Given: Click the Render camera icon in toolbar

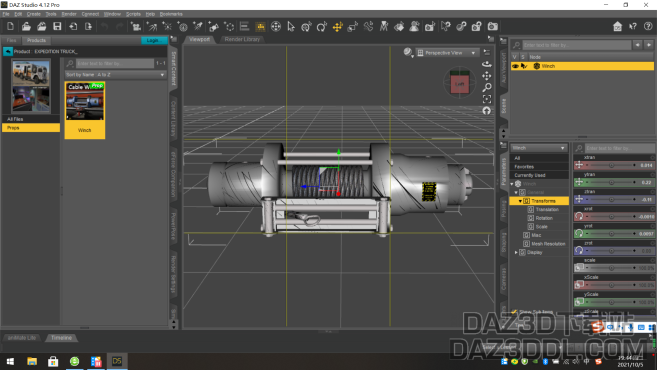Looking at the screenshot, I should [x=493, y=26].
